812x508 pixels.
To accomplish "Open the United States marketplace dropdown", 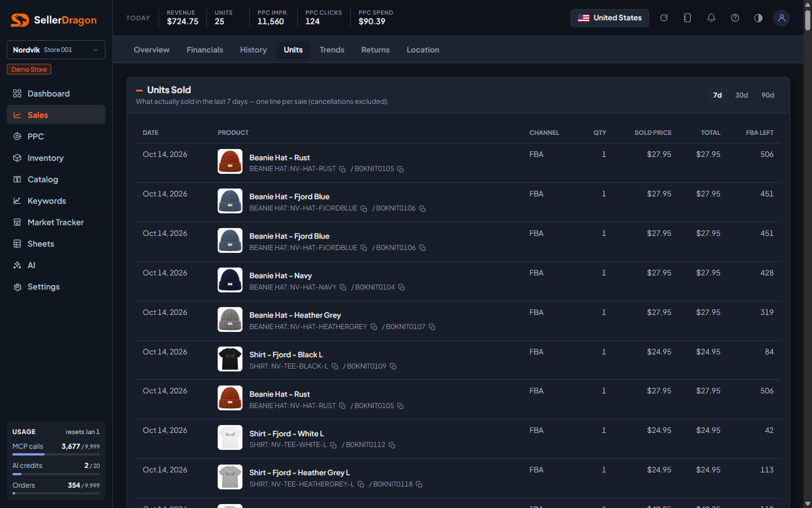I will 610,18.
